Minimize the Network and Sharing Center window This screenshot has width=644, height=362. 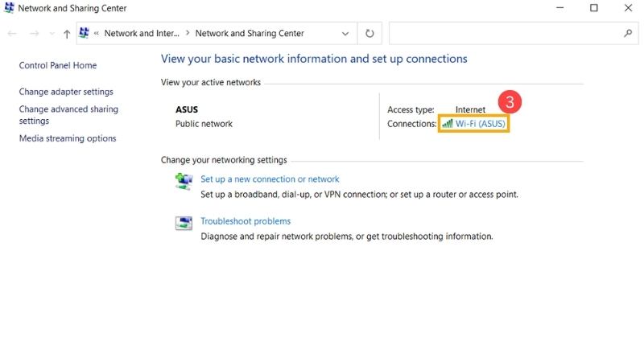[x=559, y=8]
